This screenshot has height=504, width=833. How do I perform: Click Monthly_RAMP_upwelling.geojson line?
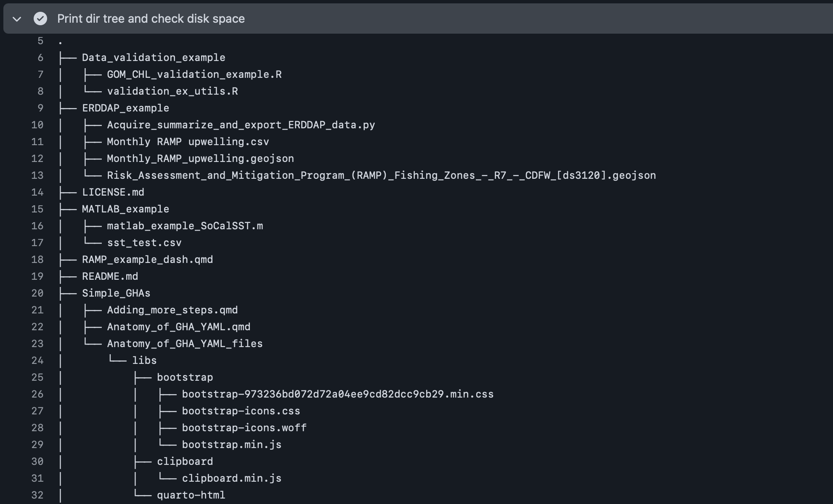tap(200, 159)
